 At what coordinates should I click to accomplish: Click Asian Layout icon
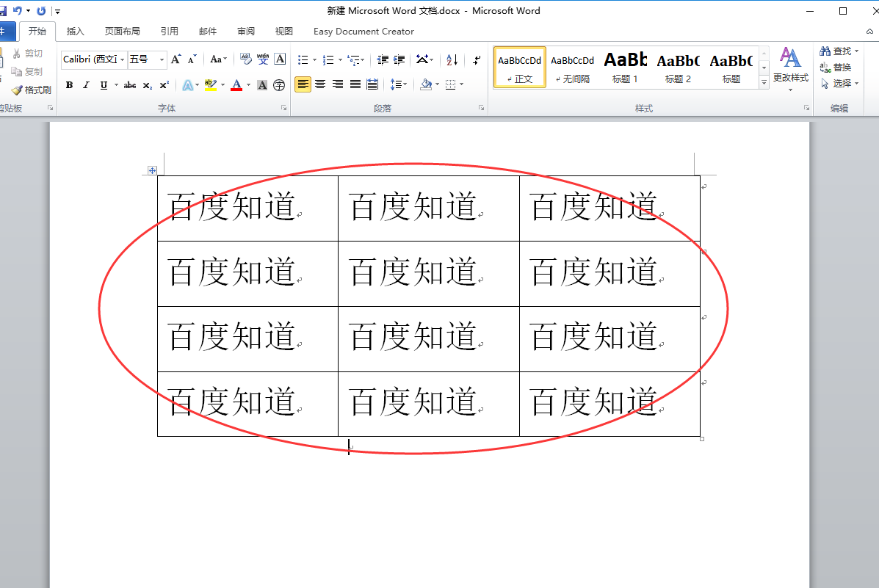422,59
